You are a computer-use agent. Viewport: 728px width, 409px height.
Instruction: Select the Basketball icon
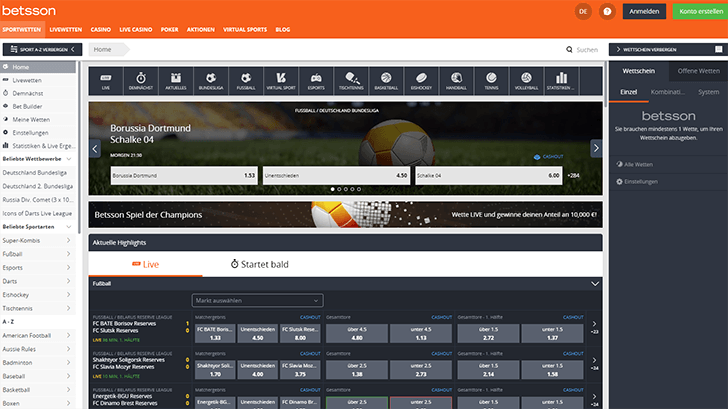(386, 81)
